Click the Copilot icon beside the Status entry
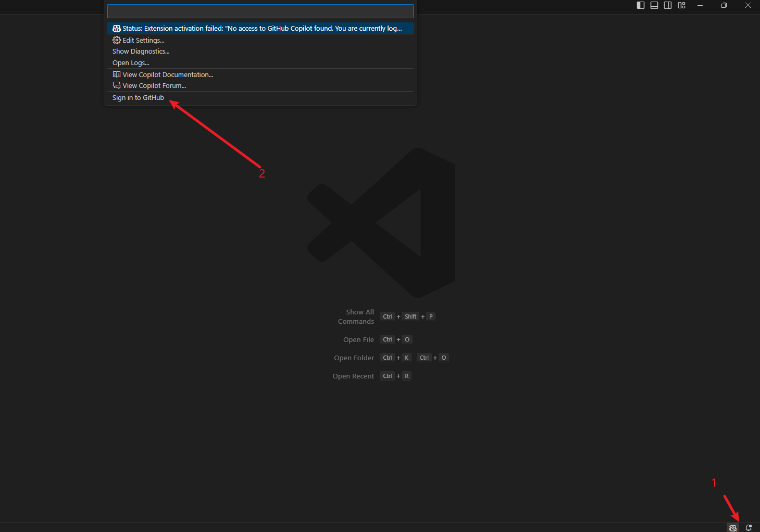760x532 pixels. coord(117,29)
